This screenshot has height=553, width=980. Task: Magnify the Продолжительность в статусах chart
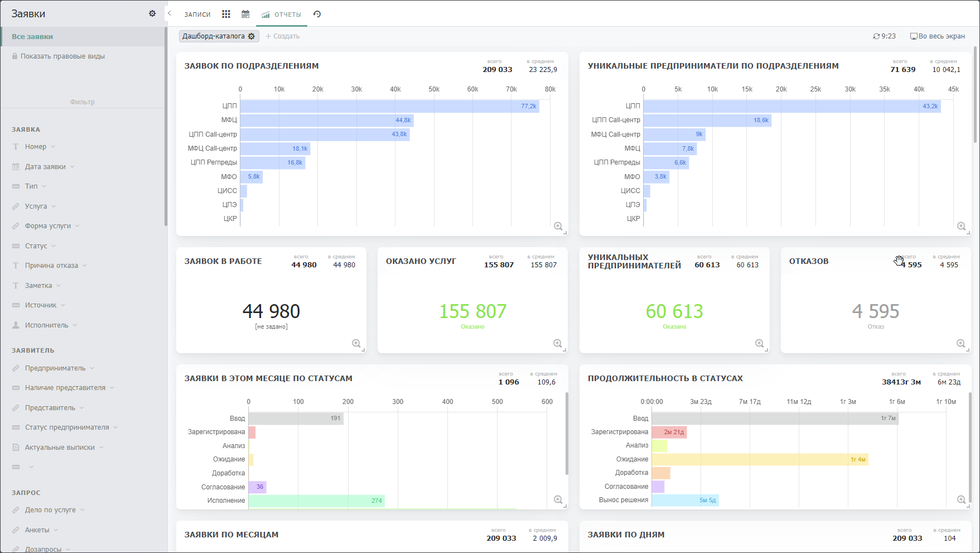pyautogui.click(x=961, y=499)
